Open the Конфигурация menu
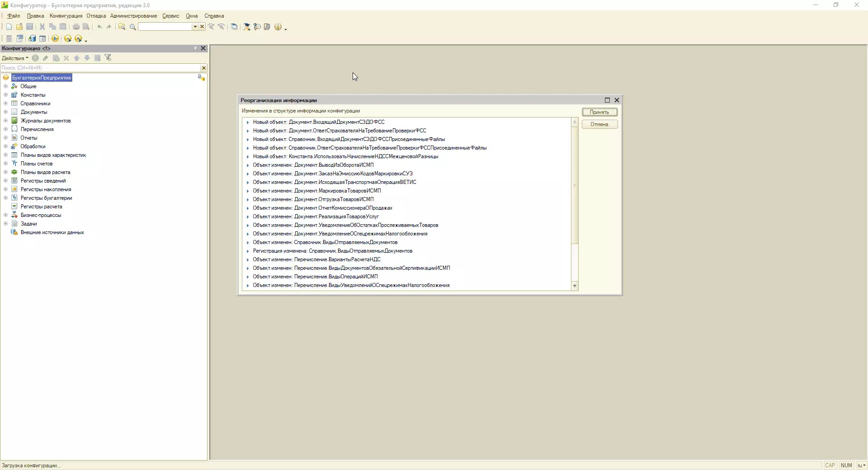The width and height of the screenshot is (868, 470). coord(66,16)
